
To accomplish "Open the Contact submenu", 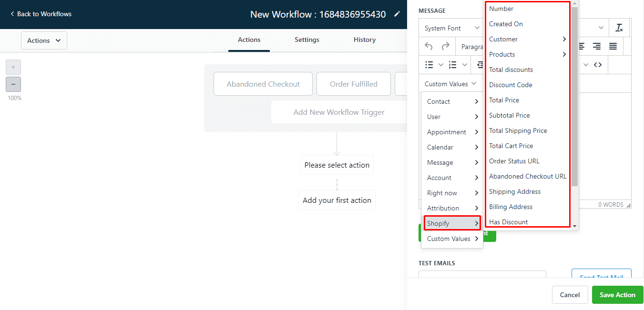I will (x=452, y=101).
